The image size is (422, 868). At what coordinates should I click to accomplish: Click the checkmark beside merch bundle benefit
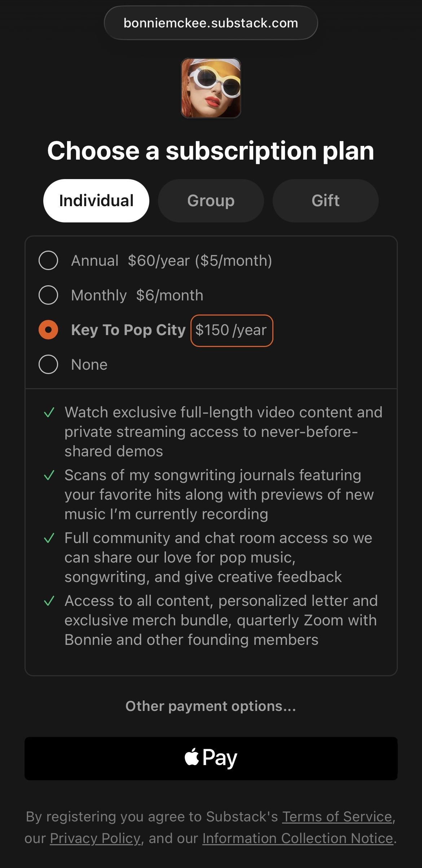(x=49, y=601)
